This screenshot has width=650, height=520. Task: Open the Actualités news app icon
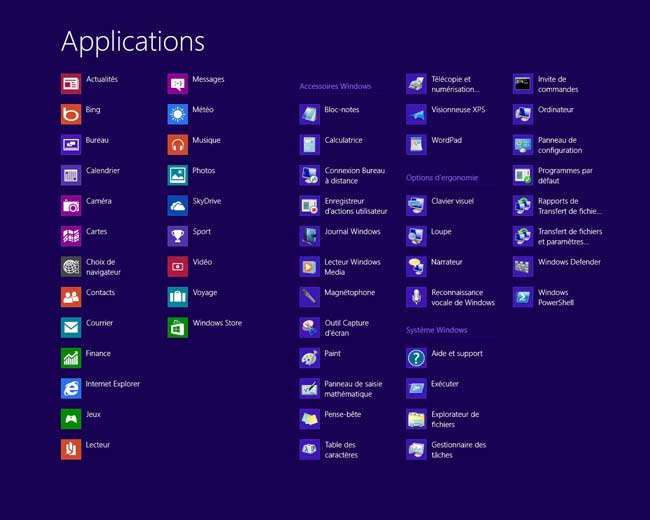tap(71, 84)
